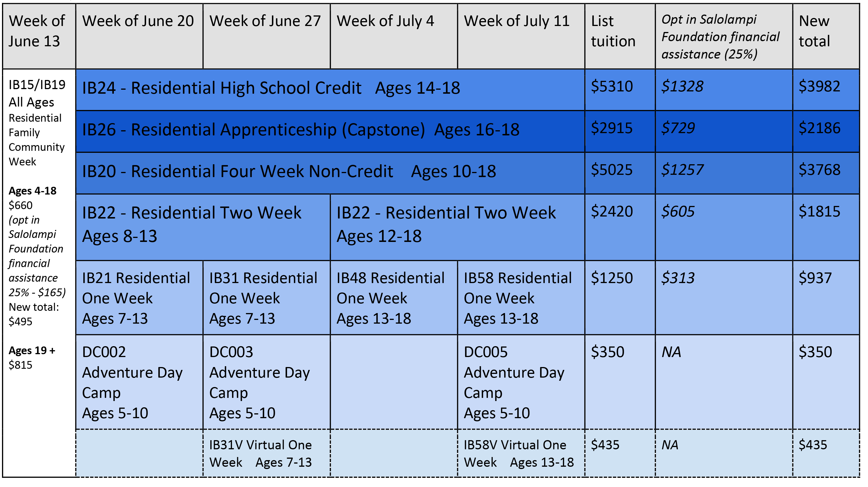Click the IB24 Residential High School Credit row
The height and width of the screenshot is (487, 868).
point(271,88)
